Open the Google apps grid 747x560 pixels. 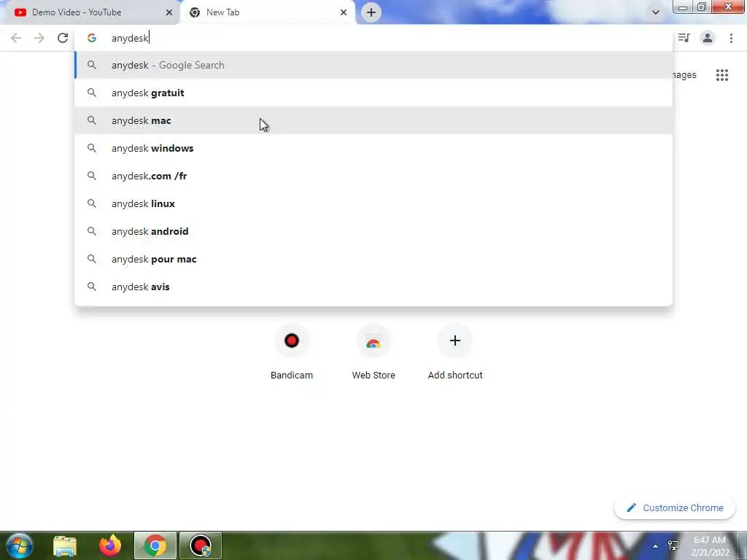click(722, 75)
